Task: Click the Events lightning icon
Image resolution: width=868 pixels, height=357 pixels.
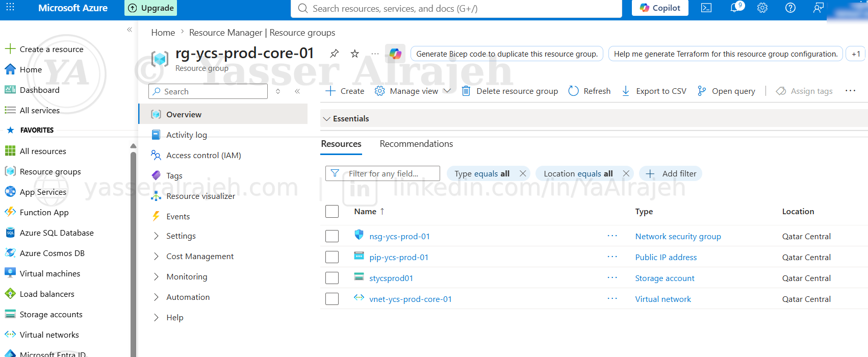Action: tap(156, 216)
